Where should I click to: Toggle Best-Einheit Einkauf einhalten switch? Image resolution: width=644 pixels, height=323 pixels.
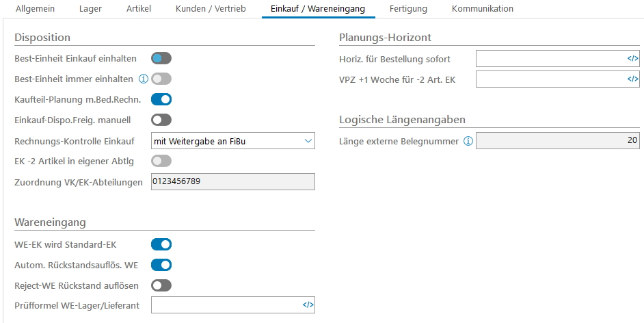click(161, 58)
